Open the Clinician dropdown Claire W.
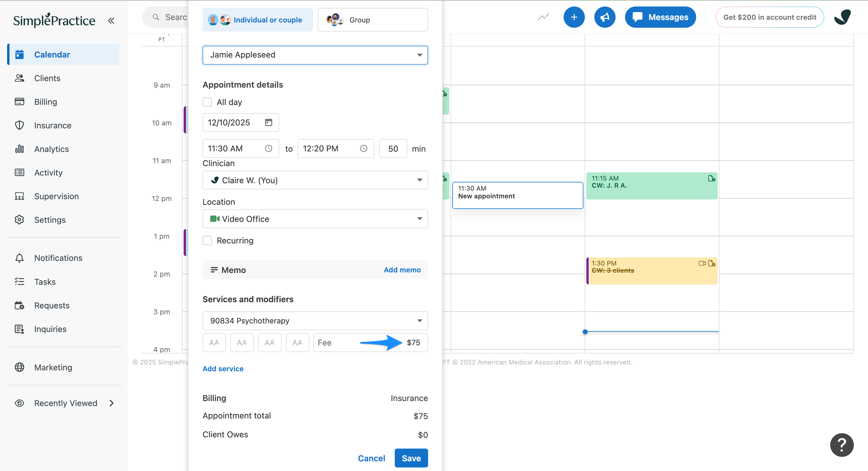 [315, 180]
